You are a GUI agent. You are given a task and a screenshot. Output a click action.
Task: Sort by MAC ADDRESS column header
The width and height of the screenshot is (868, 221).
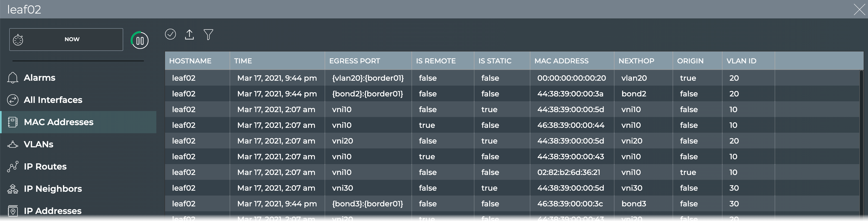[x=561, y=61]
